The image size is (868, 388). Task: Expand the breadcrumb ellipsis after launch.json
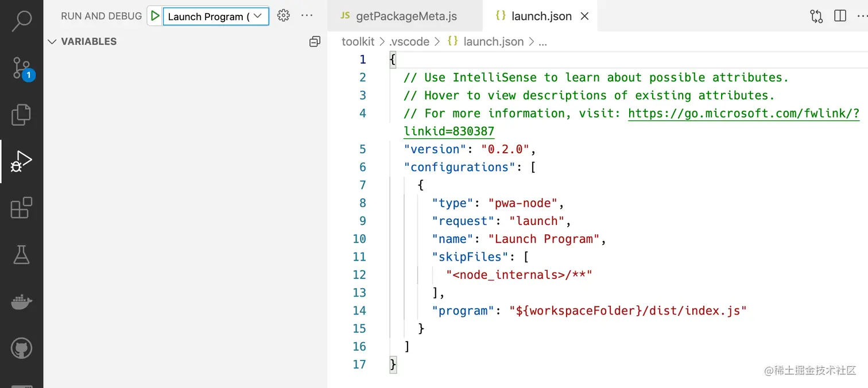click(x=542, y=41)
